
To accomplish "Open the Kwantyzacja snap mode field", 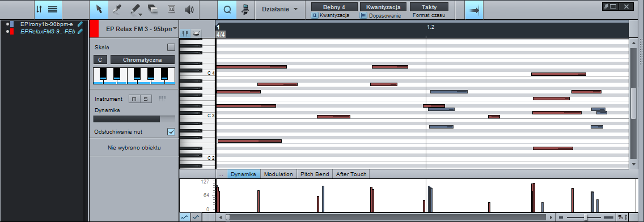I will pos(383,7).
